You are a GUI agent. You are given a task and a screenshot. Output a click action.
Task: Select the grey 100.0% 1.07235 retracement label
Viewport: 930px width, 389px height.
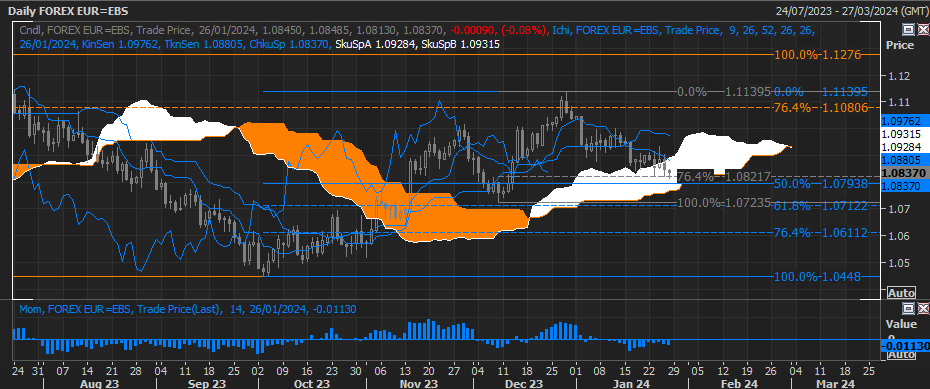pyautogui.click(x=724, y=203)
